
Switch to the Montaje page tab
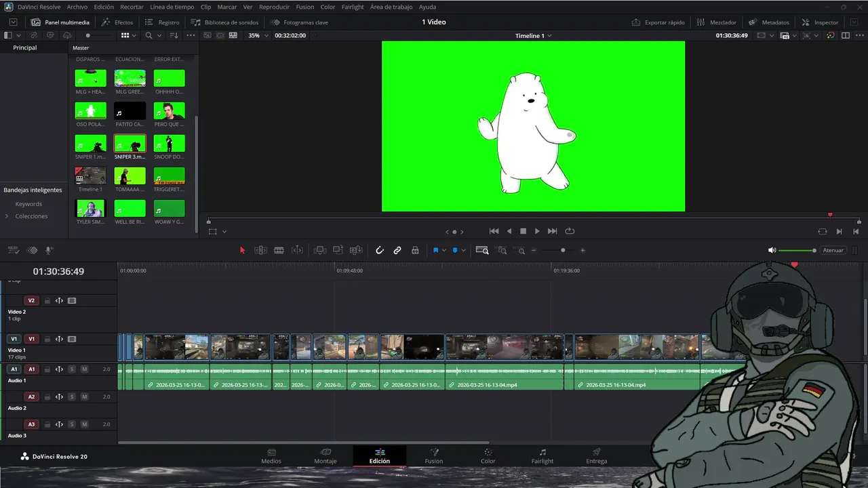click(x=325, y=456)
